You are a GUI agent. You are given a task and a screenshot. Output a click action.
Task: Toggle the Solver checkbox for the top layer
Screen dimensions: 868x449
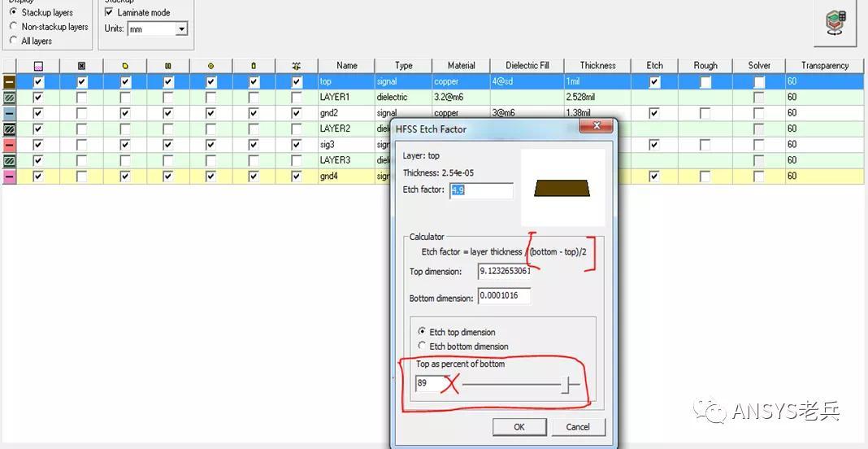tap(759, 82)
